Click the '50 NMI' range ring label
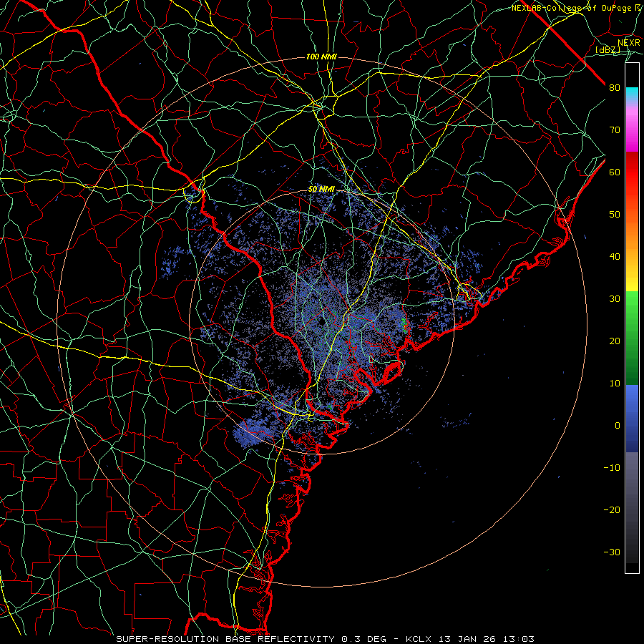The image size is (644, 644). [321, 189]
